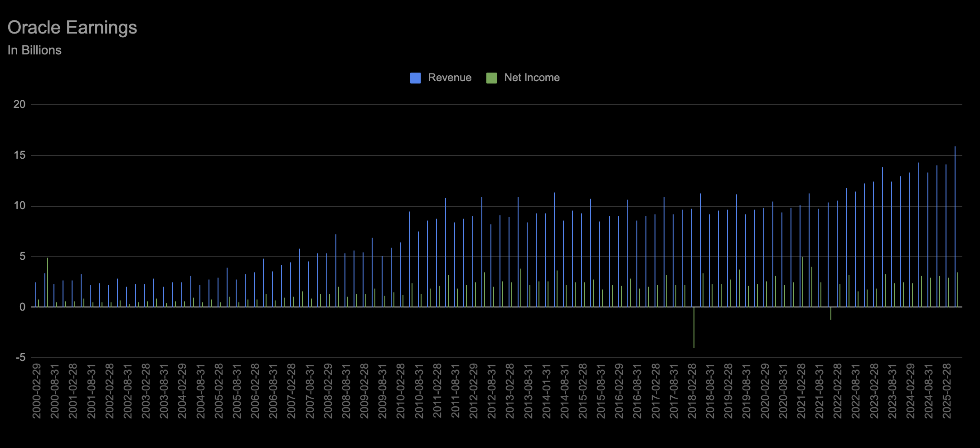Click the x-axis date label "2016-08-31"
Image resolution: width=980 pixels, height=448 pixels.
[637, 391]
